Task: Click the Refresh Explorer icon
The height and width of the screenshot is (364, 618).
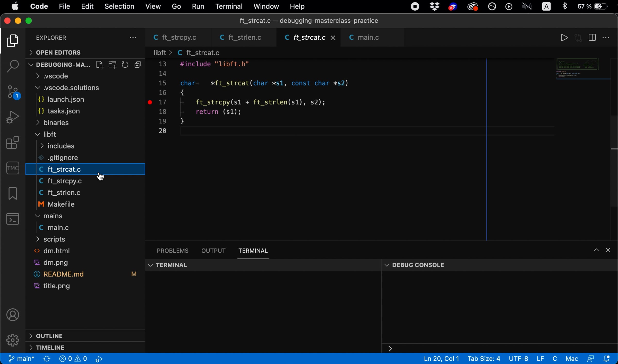Action: pos(125,65)
